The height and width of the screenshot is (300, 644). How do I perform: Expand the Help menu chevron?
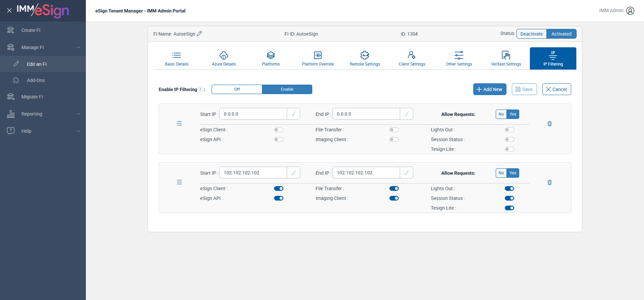[78, 131]
